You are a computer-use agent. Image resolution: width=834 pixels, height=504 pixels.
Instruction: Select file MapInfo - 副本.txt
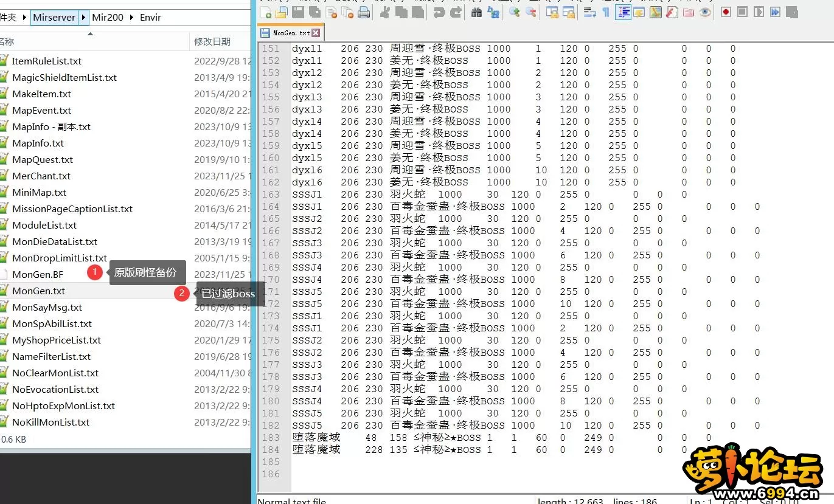[x=51, y=126]
